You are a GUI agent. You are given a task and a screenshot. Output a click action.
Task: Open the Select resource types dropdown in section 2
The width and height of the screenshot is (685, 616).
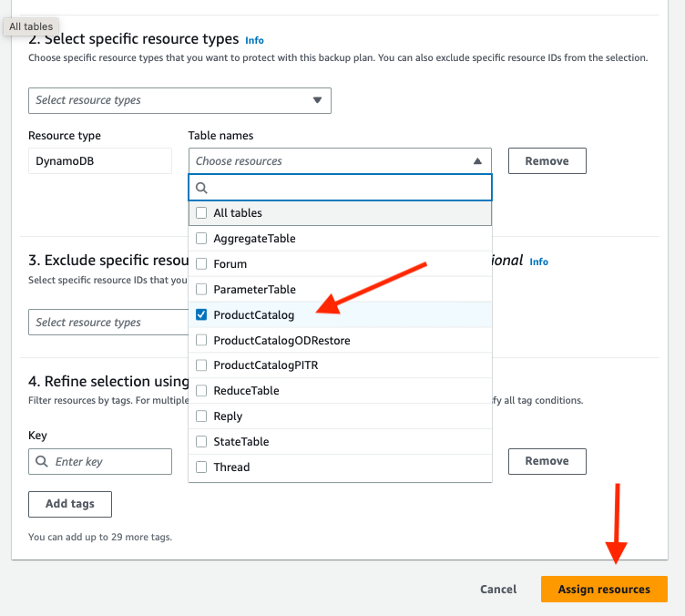[179, 100]
